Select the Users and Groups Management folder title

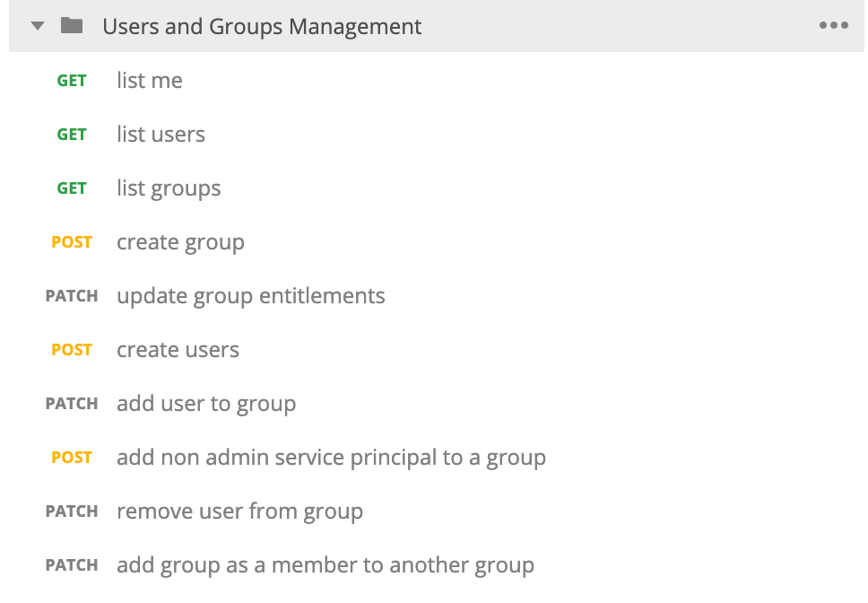pyautogui.click(x=262, y=27)
